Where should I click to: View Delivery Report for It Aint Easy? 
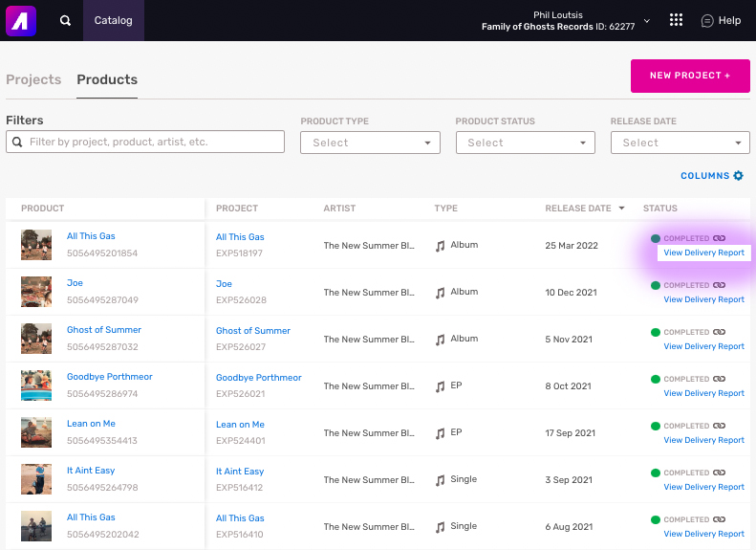[703, 487]
